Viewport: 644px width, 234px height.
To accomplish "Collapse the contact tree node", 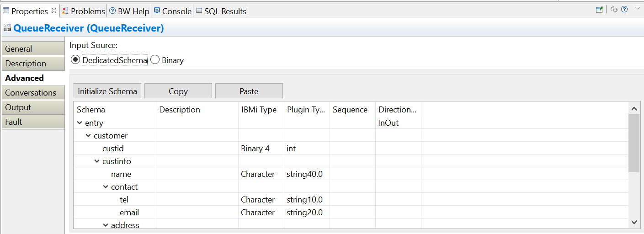I will [106, 187].
